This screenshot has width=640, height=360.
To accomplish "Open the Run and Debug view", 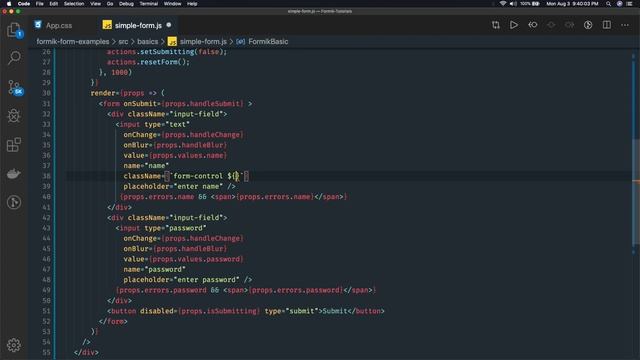I will coord(14,116).
